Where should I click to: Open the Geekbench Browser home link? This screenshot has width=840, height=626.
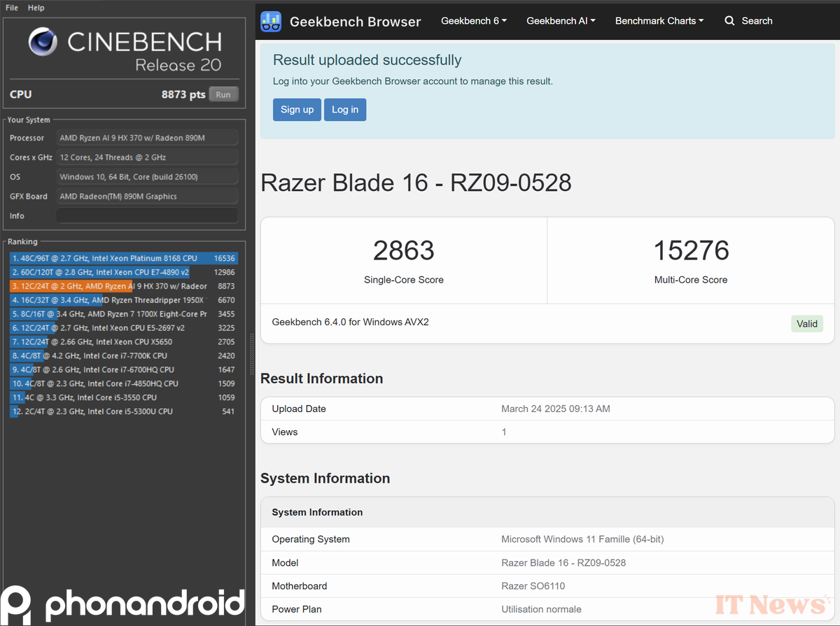point(355,22)
